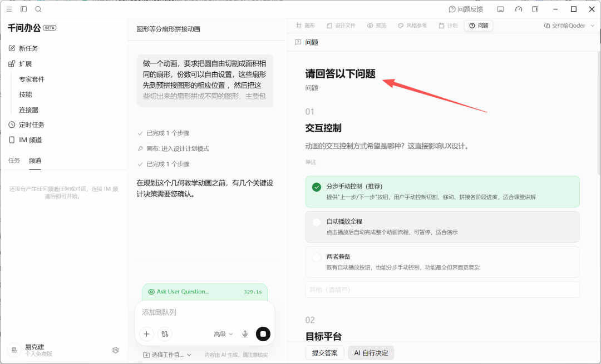Click the tools icon beside plus button
Viewport: 601px width, 364px height.
pos(165,334)
